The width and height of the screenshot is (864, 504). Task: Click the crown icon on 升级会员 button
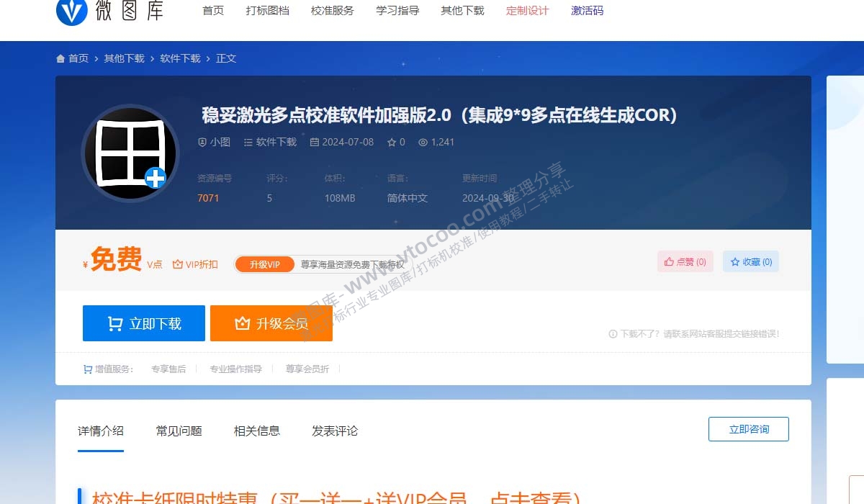coord(243,323)
